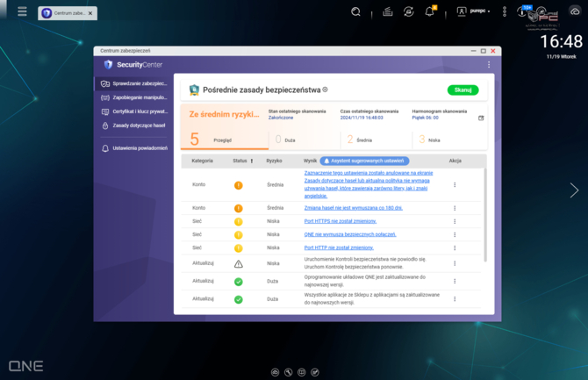
Task: Click triangle warning icon of Kontroli bezpieczeństwa row
Action: (239, 264)
